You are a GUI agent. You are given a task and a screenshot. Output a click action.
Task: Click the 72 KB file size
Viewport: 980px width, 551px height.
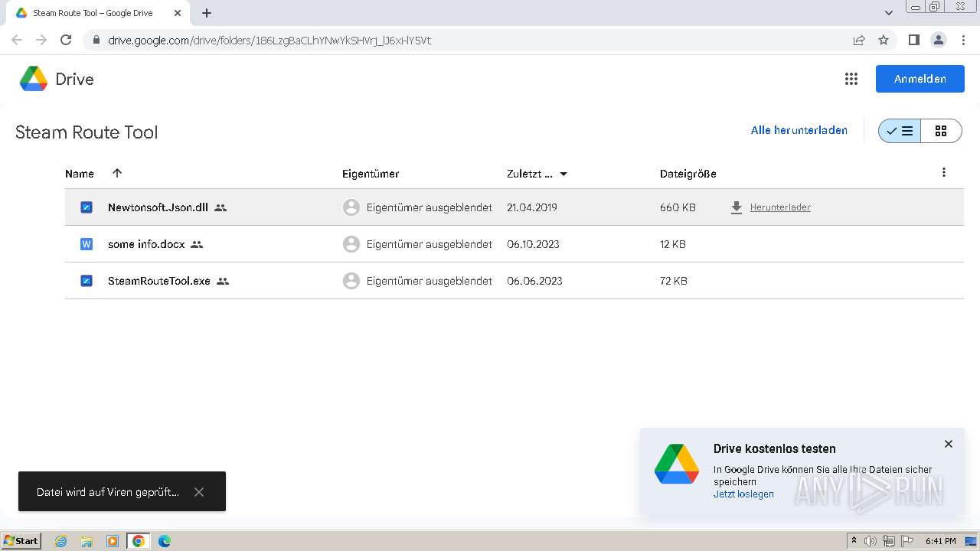coord(674,281)
